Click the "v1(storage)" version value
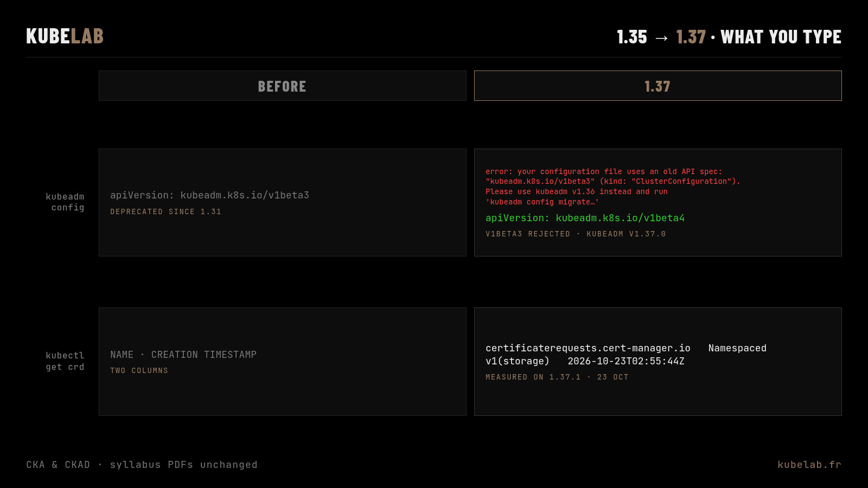Image resolution: width=868 pixels, height=488 pixels. tap(518, 361)
